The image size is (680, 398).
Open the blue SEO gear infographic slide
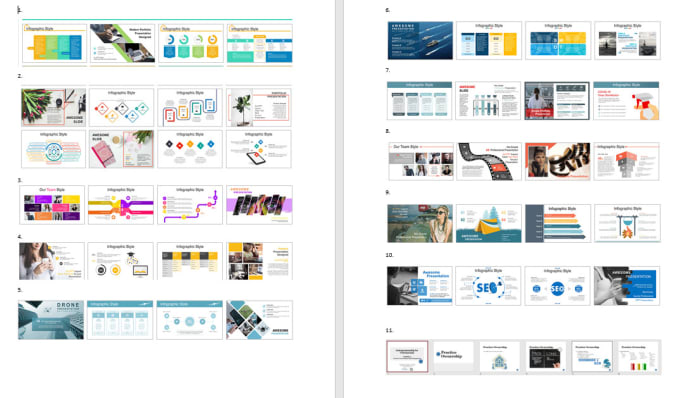(488, 286)
